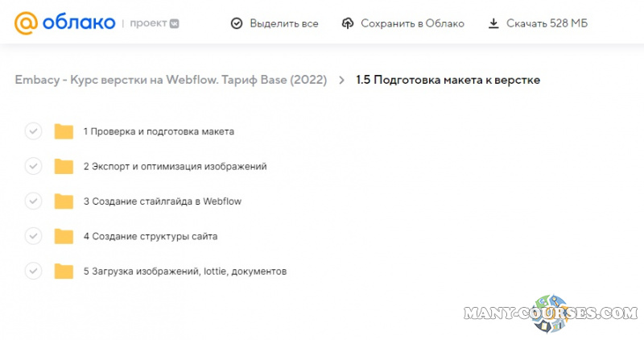Go to parent folder Embacy breadcrumb
The image size is (644, 340).
click(x=171, y=80)
